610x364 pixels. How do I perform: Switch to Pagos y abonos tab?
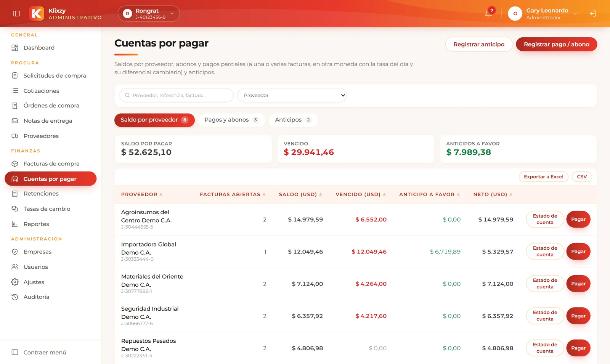tap(231, 120)
